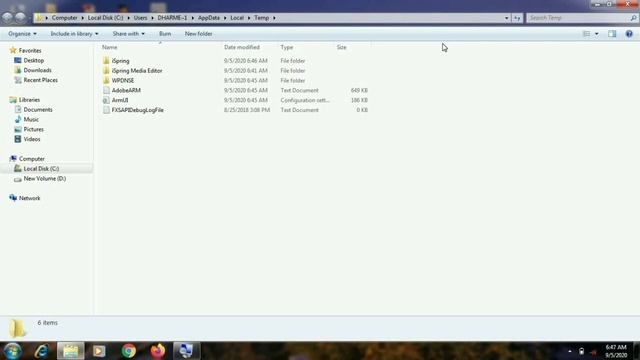Click the Burn toolbar button

coord(165,34)
